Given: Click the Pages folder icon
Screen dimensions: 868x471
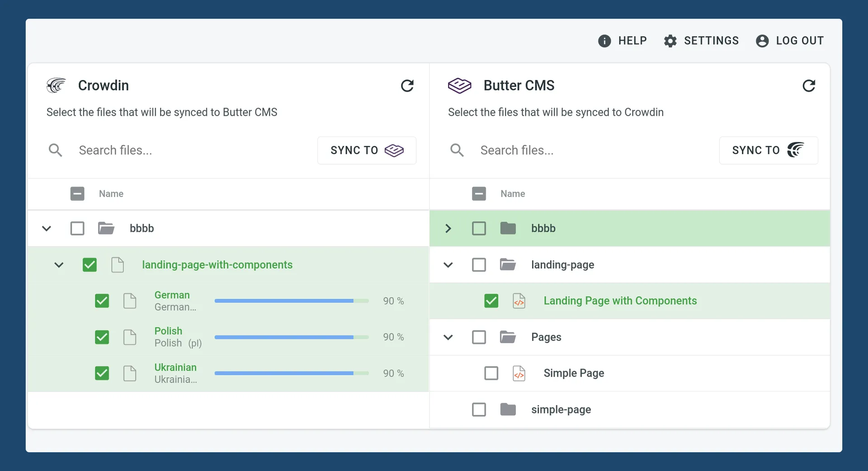Looking at the screenshot, I should pyautogui.click(x=508, y=337).
